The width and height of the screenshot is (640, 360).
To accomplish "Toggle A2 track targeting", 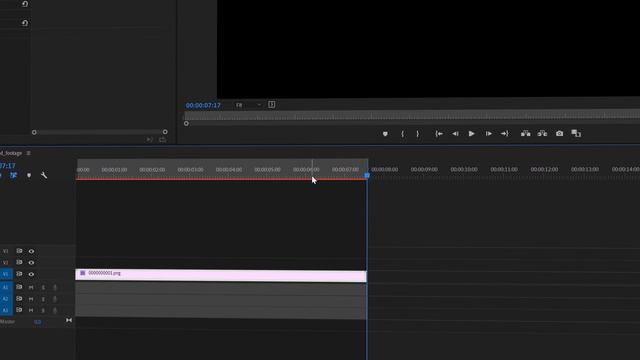I will [6, 299].
